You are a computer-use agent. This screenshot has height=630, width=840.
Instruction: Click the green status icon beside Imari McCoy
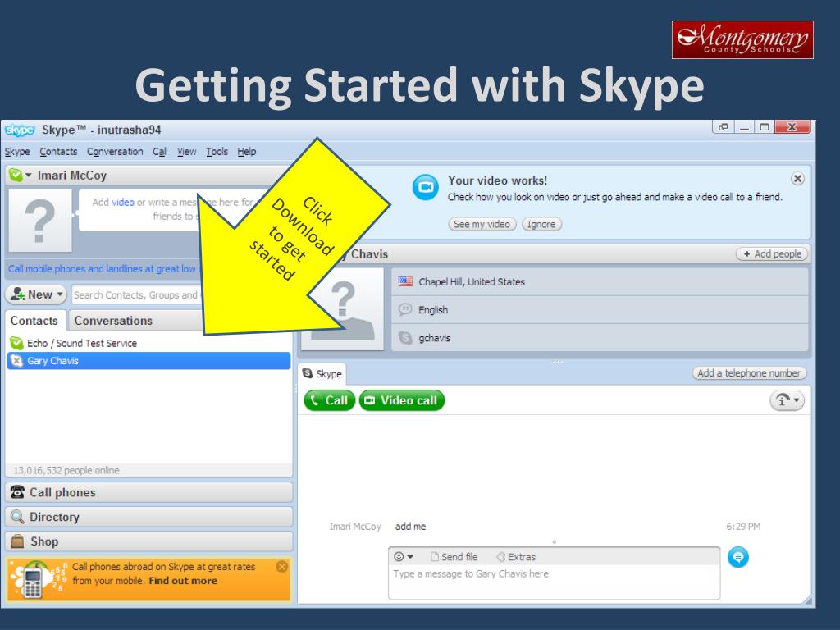16,176
